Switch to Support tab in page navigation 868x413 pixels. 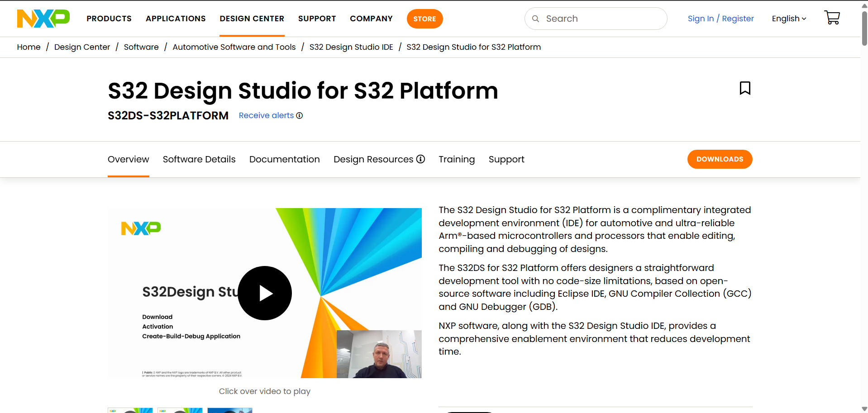(506, 159)
